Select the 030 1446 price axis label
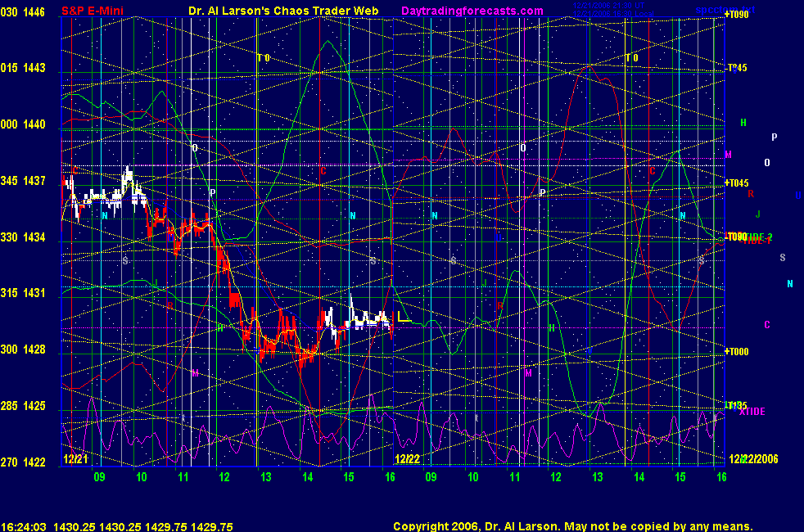The image size is (804, 532). coord(23,11)
